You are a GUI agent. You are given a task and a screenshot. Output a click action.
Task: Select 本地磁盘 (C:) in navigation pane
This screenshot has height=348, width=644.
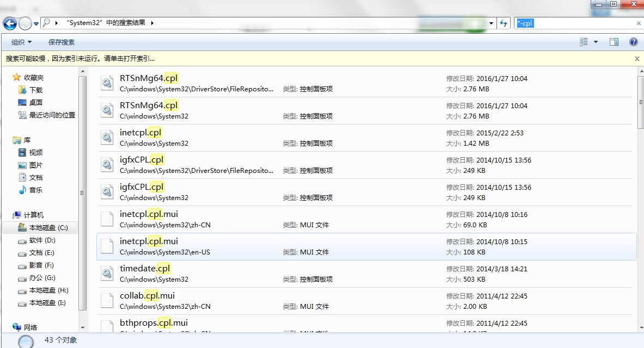tap(48, 228)
